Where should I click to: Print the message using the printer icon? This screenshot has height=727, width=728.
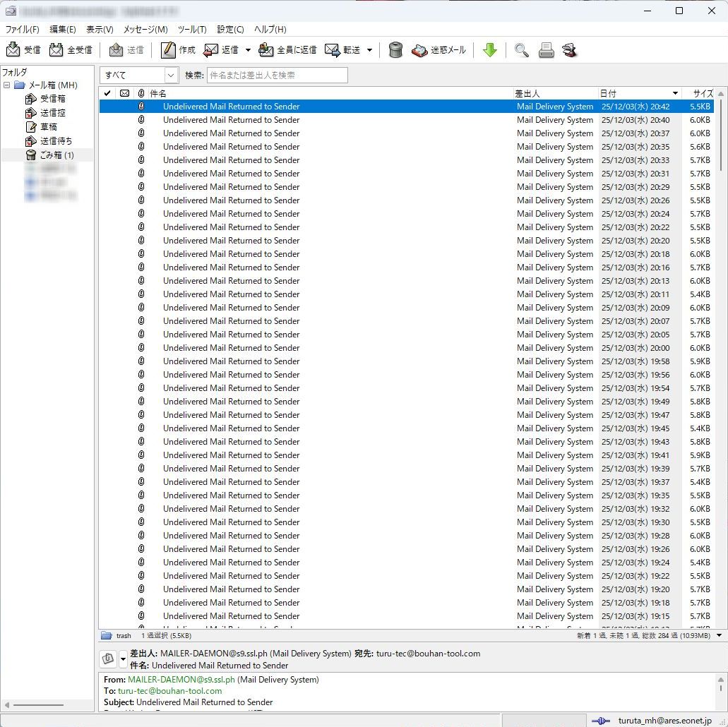[546, 50]
